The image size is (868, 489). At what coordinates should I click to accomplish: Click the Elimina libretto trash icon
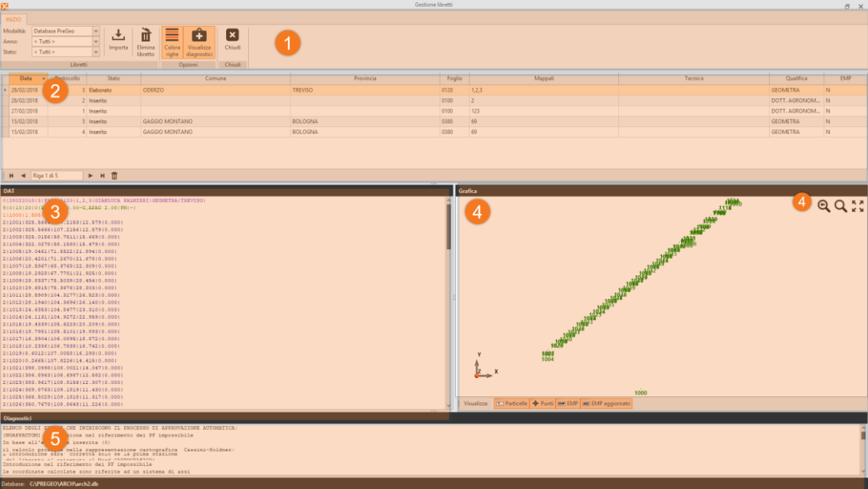coord(146,35)
